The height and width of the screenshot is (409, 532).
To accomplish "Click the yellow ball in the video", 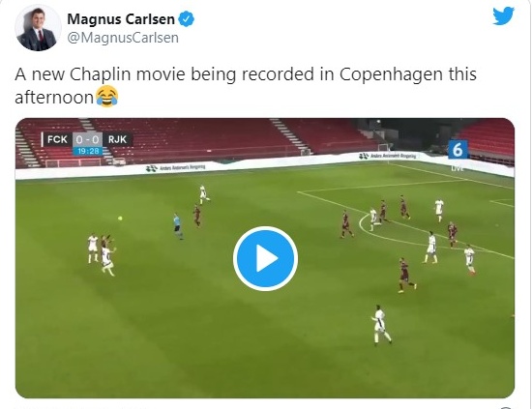I will [120, 219].
